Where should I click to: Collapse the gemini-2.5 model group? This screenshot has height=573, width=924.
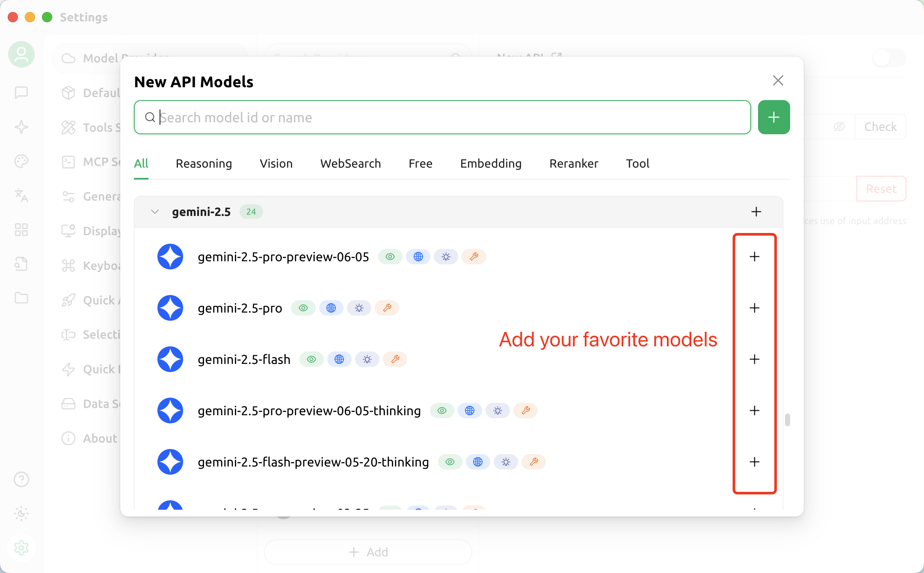154,212
